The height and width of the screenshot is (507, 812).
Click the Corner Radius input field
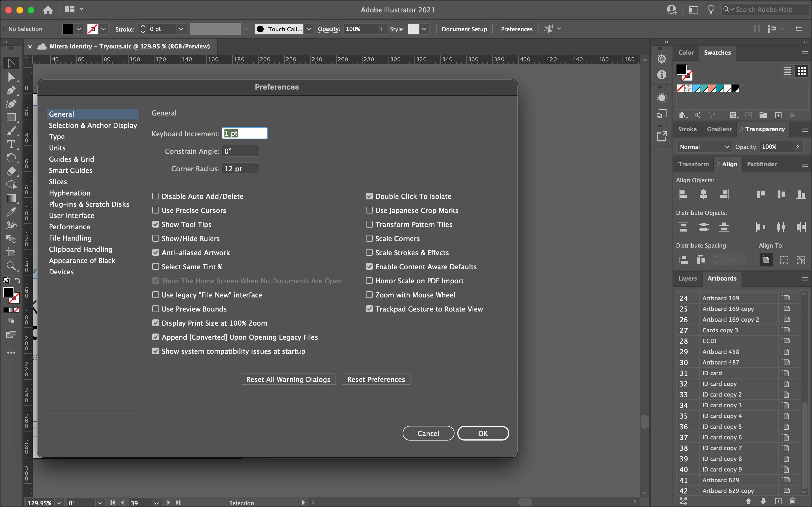240,169
